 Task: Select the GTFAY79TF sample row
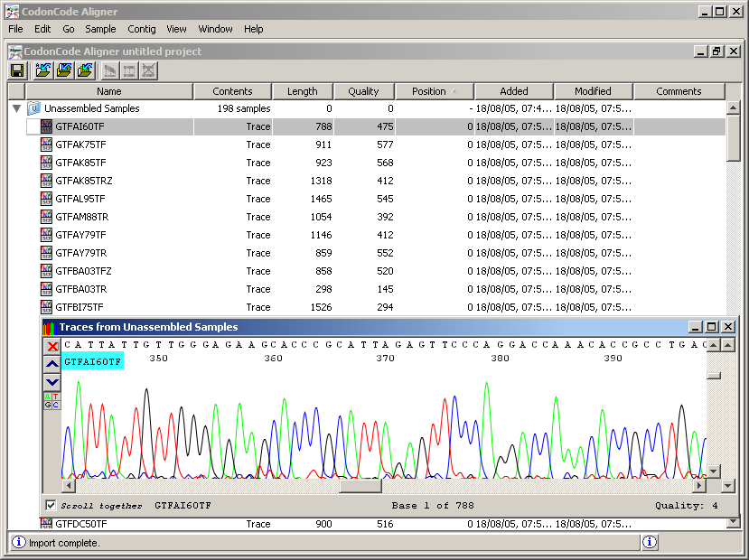tap(376, 235)
